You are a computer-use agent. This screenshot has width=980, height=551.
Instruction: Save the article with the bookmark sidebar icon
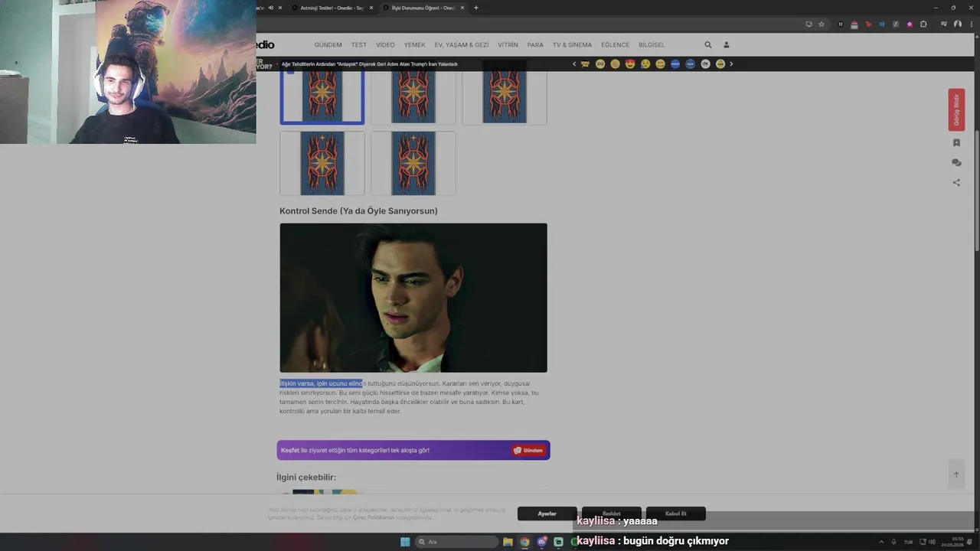[956, 143]
